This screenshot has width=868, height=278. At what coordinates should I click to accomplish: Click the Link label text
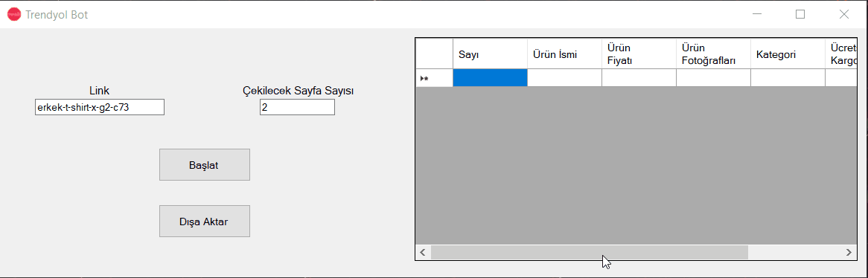[x=100, y=91]
